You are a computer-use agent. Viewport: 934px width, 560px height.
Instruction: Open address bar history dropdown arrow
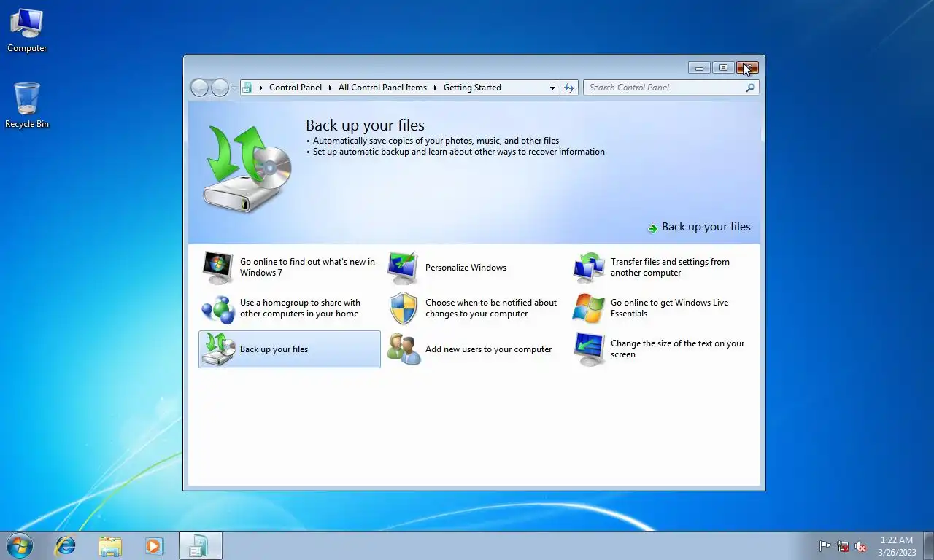coord(552,87)
